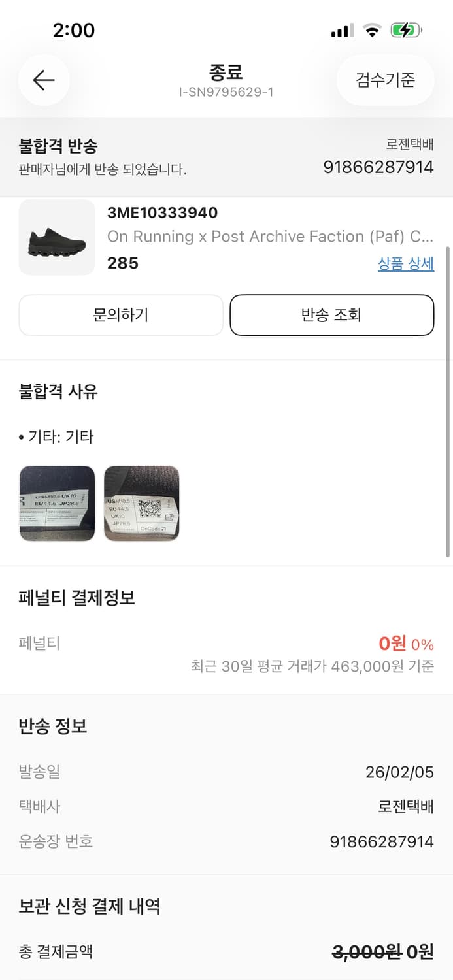Select the On Running sneaker thumbnail
The image size is (453, 980).
(57, 237)
